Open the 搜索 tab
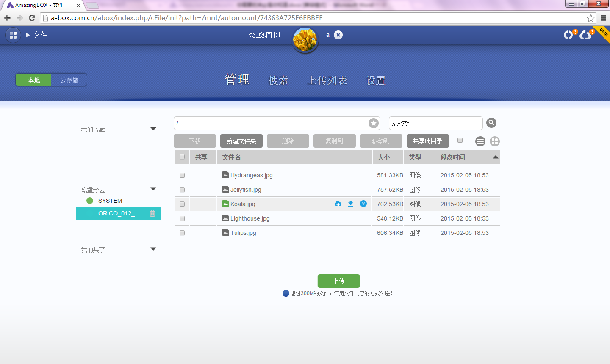The width and height of the screenshot is (610, 364). point(278,80)
